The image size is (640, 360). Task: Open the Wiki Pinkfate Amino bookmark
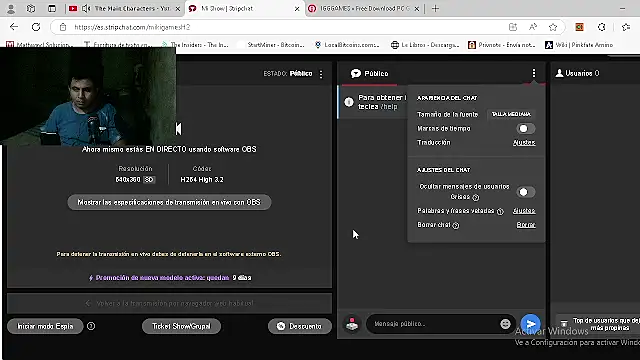click(x=579, y=45)
